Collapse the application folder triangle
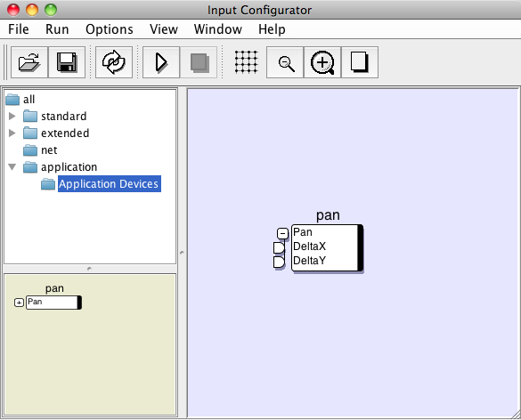The width and height of the screenshot is (521, 420). point(12,166)
